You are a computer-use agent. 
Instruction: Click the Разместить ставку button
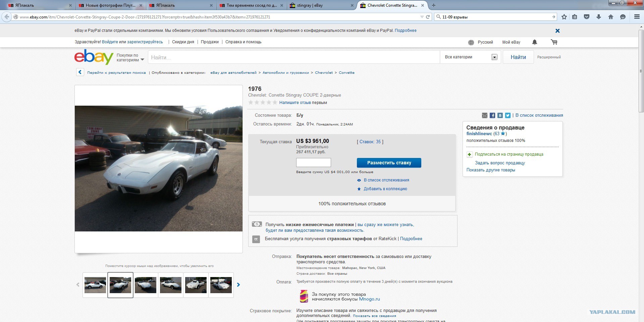coord(389,163)
